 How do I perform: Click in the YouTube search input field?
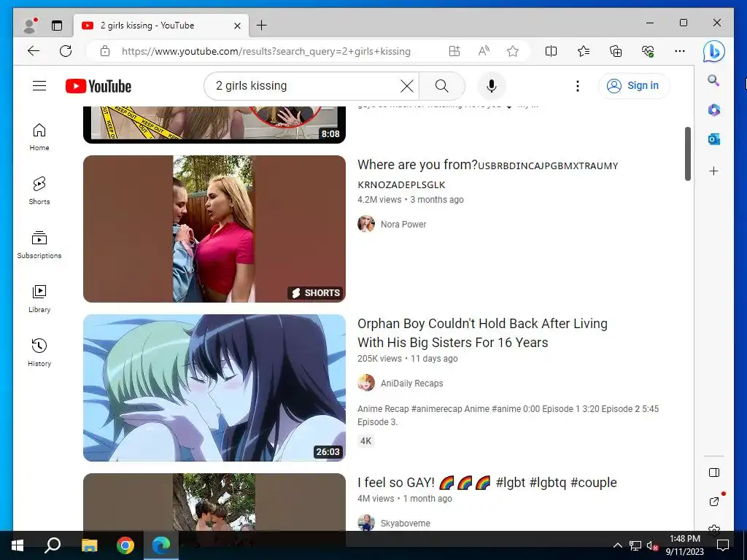(305, 86)
